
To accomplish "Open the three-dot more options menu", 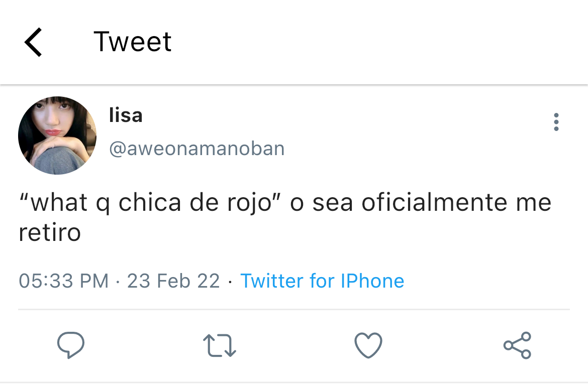I will (x=556, y=122).
